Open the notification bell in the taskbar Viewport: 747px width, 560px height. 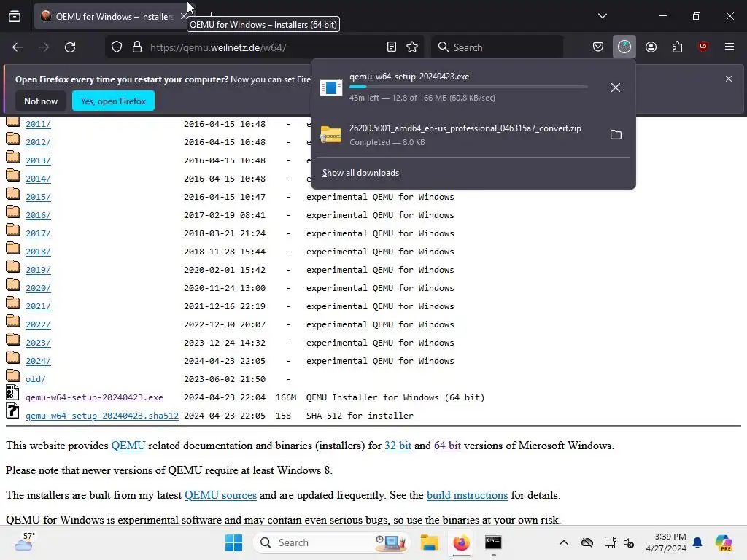pyautogui.click(x=697, y=542)
